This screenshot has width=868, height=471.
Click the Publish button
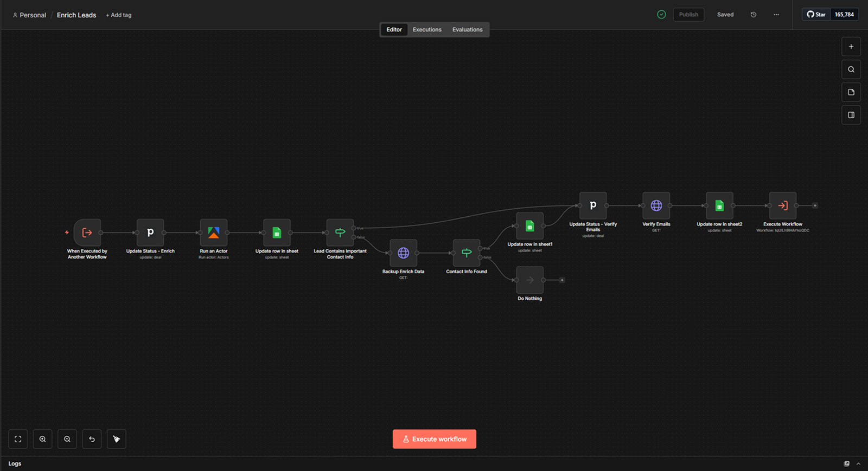coord(688,15)
